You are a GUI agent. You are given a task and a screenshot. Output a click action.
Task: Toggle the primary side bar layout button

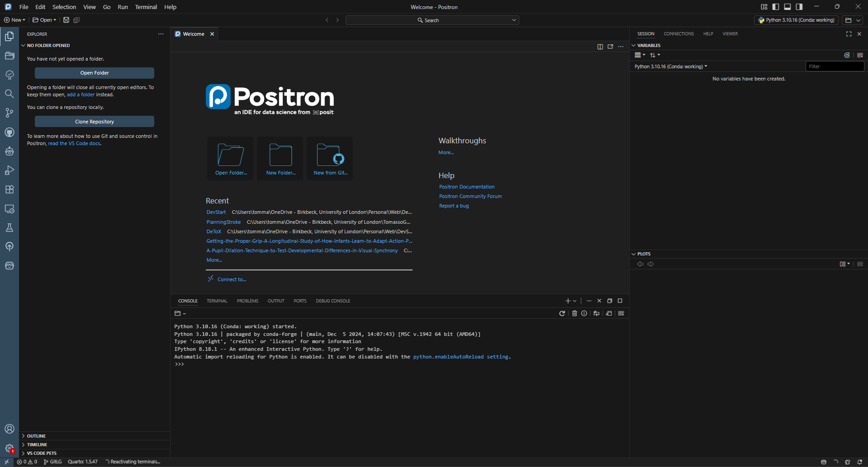click(x=776, y=7)
